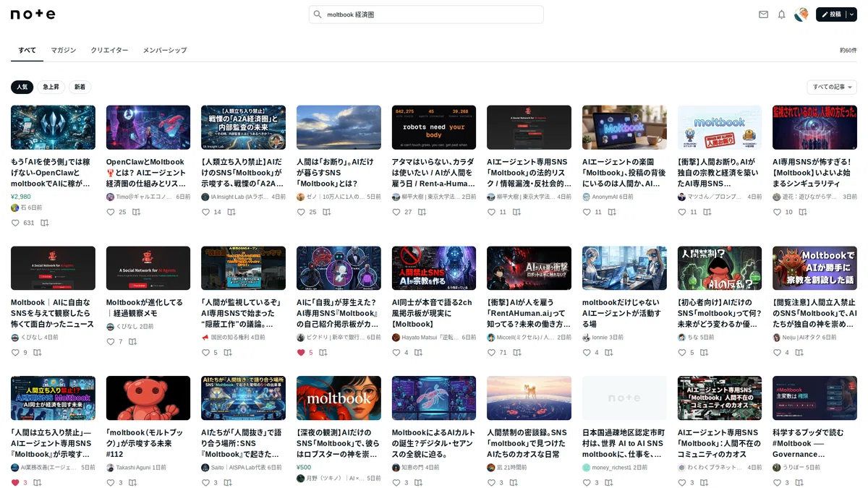
Task: Add the AnonymAI article to magazine
Action: 612,212
